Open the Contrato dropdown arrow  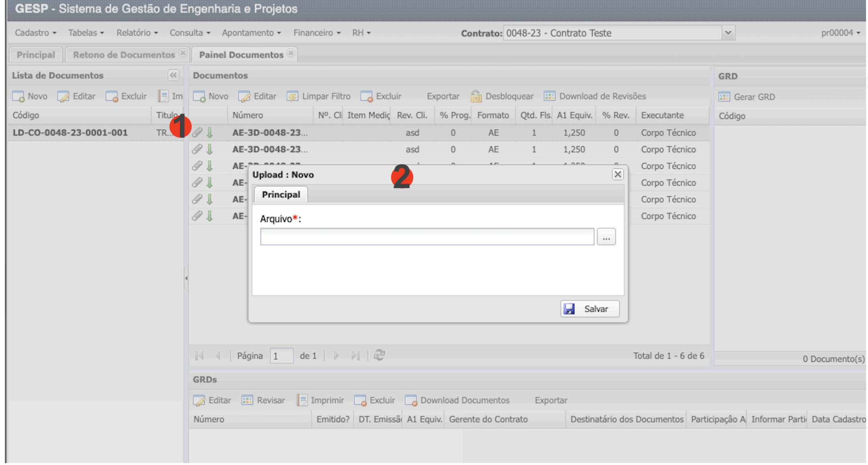(x=728, y=33)
